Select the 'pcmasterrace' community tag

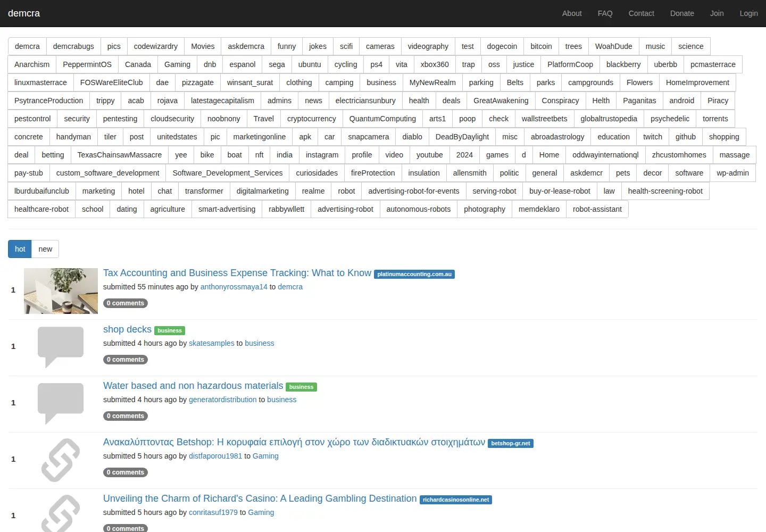click(713, 64)
